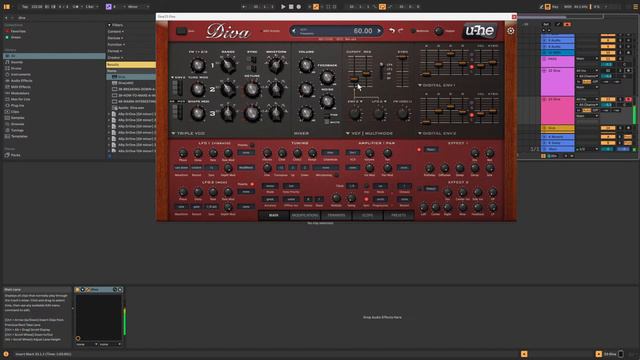The width and height of the screenshot is (640, 360).
Task: Move the filter Cutoff slider
Action: click(354, 79)
